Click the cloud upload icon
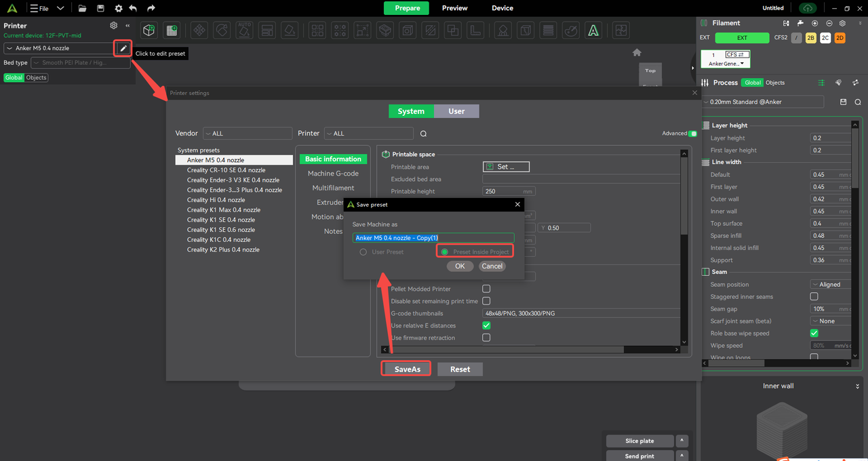Image resolution: width=868 pixels, height=461 pixels. 808,8
